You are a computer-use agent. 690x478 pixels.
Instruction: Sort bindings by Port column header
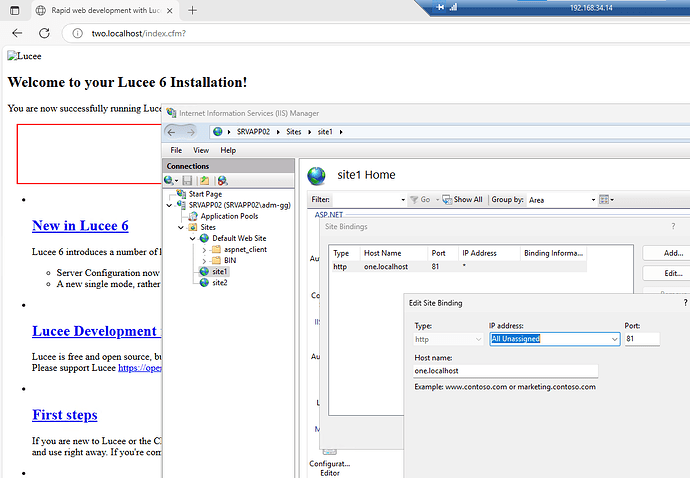point(438,253)
